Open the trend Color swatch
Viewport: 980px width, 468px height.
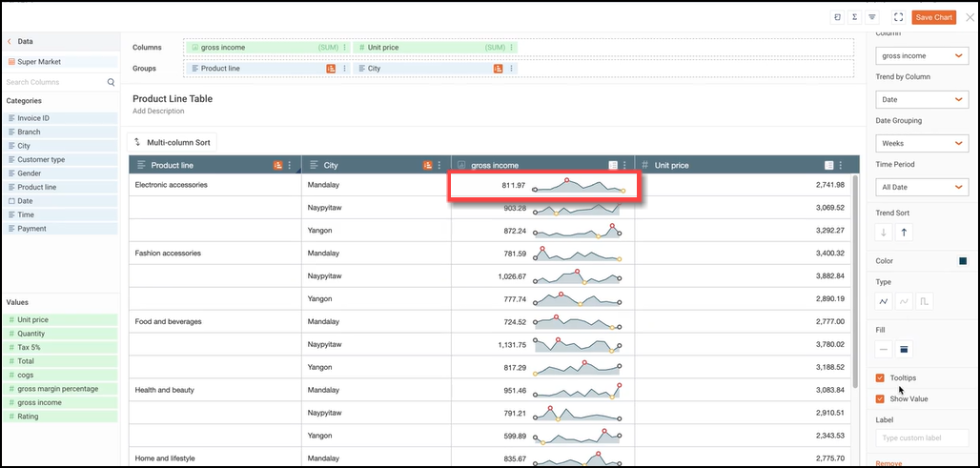point(963,261)
